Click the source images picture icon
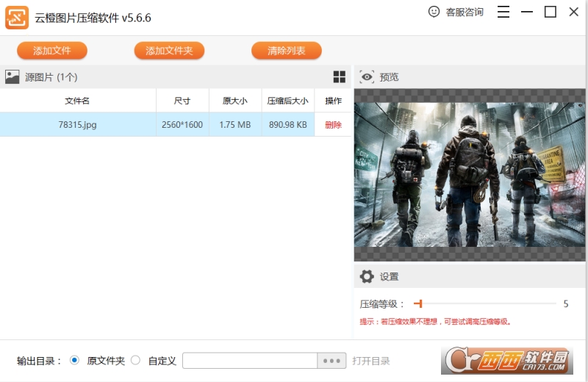Screen dimensions: 588x382 (12, 77)
